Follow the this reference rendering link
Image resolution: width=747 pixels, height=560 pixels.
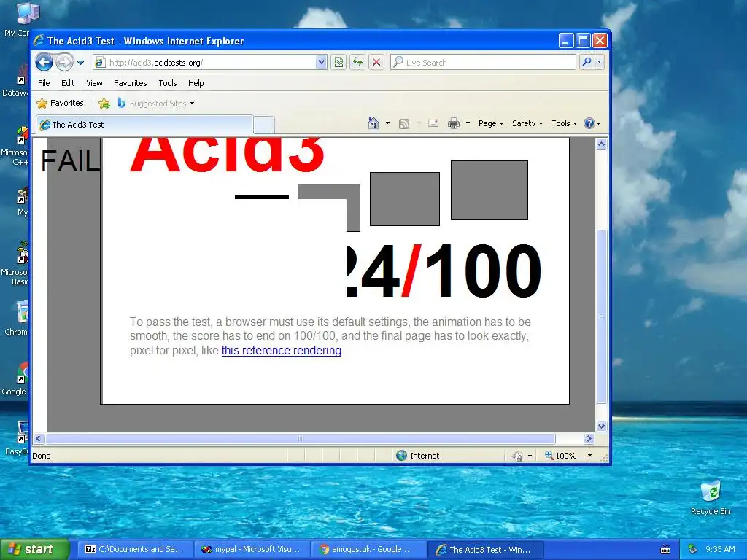(282, 351)
